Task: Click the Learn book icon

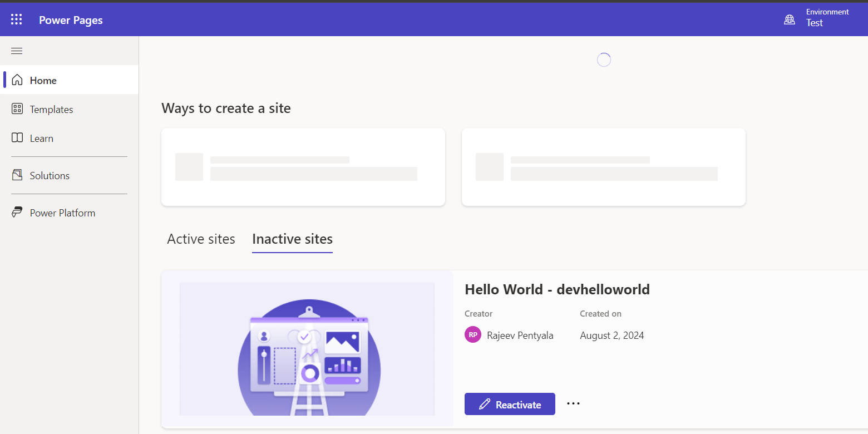Action: pyautogui.click(x=17, y=138)
